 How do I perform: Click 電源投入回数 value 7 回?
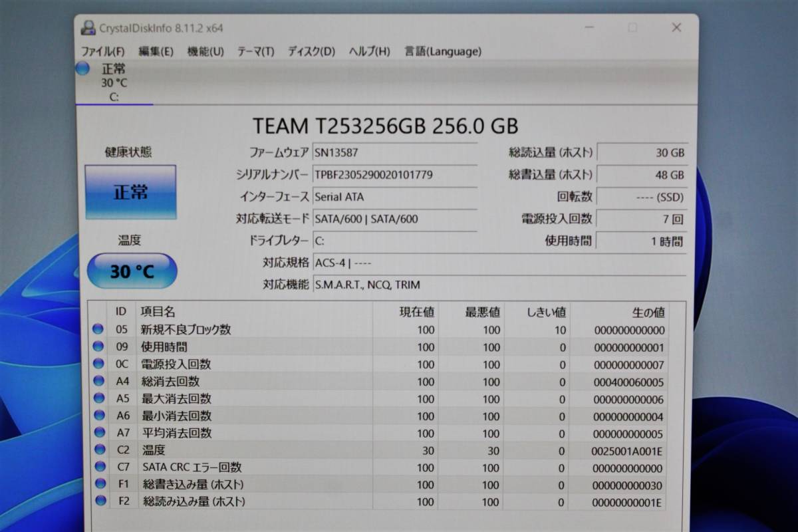[x=642, y=219]
